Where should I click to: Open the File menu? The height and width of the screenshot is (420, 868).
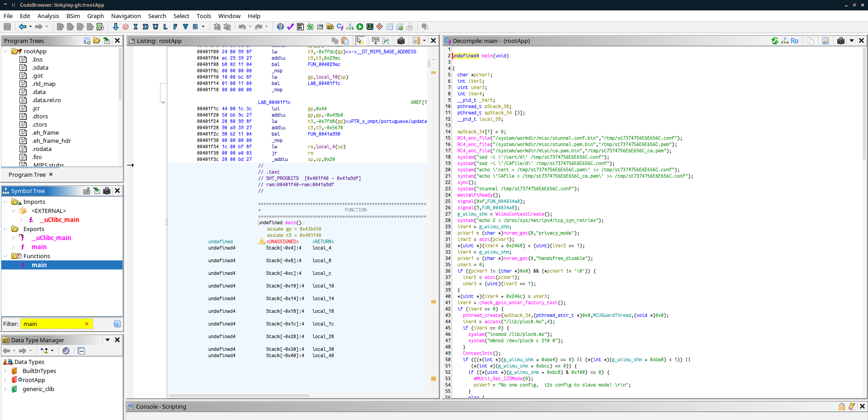pos(8,16)
